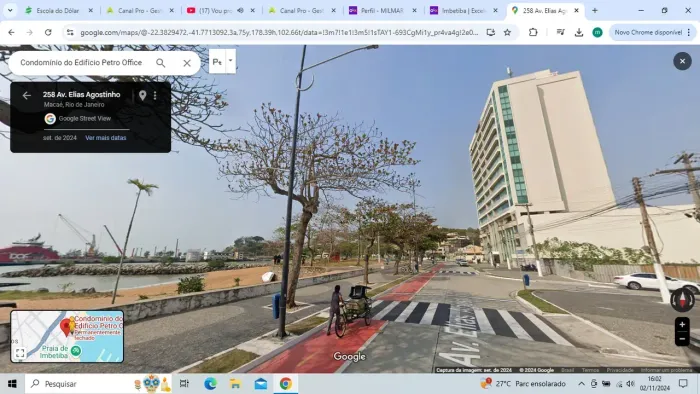
Task: Zoom out with the minus button
Action: pos(682,339)
